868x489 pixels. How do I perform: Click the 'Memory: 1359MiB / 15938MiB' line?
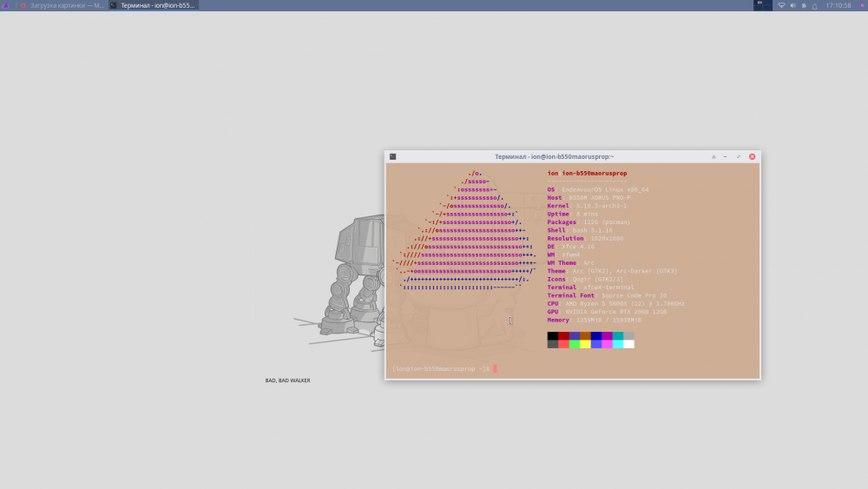(595, 320)
